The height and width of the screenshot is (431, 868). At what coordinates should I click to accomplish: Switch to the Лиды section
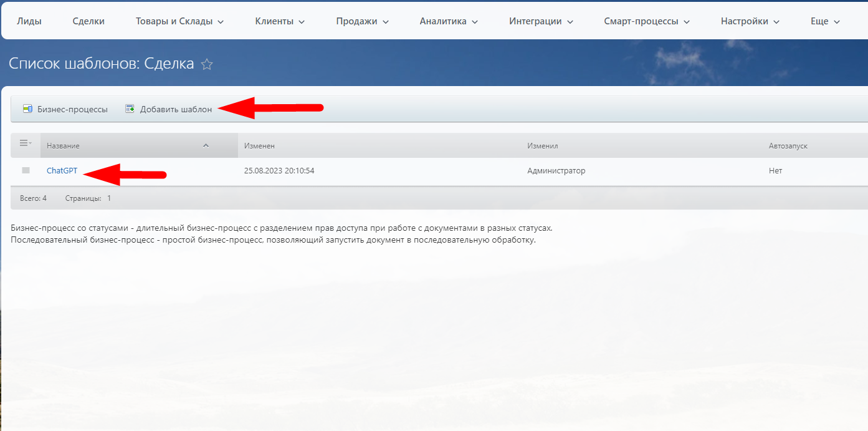[x=29, y=21]
